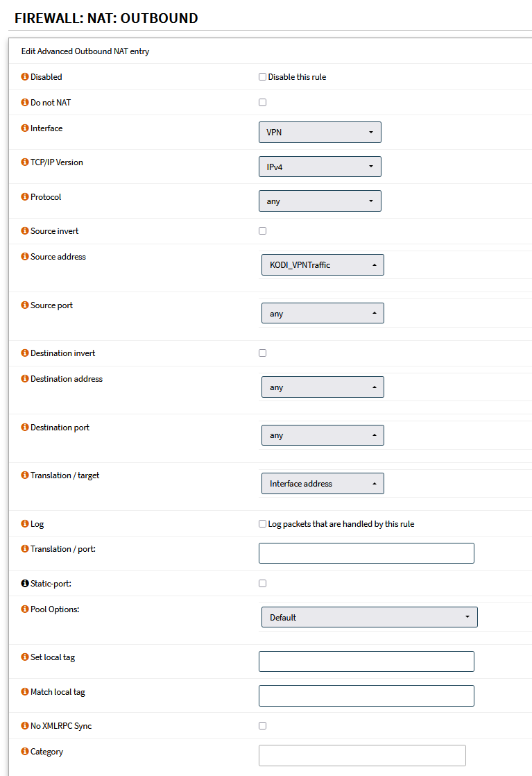Toggle the Source invert checkbox
Viewport: 532px width, 776px height.
click(263, 231)
